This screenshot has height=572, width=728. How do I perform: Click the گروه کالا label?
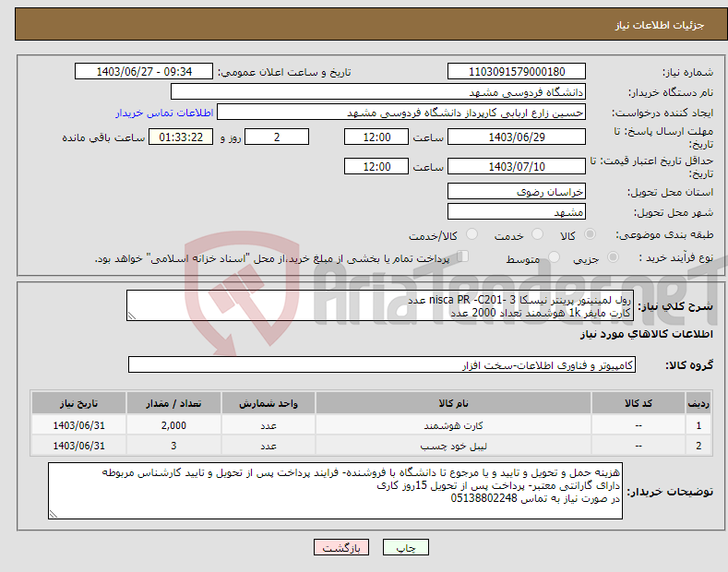pyautogui.click(x=689, y=365)
